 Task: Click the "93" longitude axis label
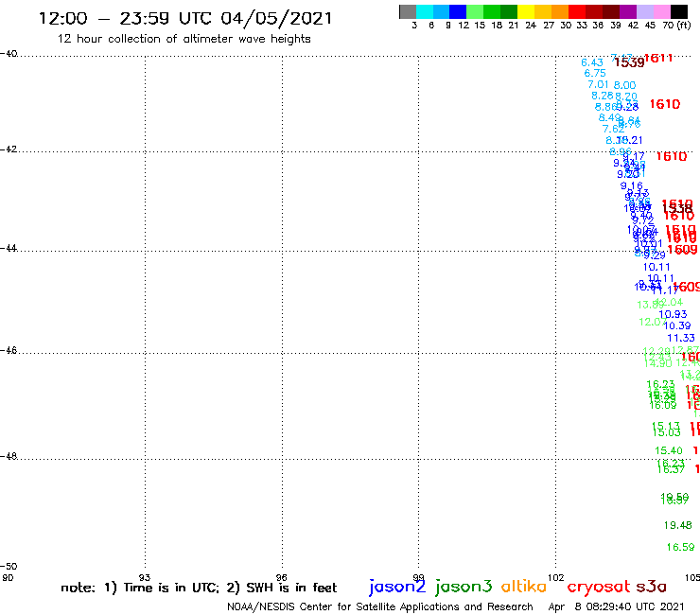145,577
